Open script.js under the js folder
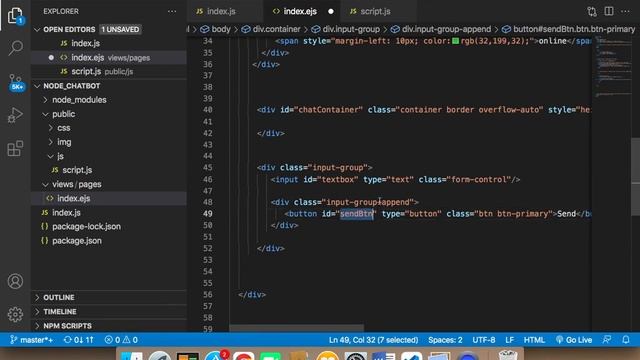 [77, 170]
